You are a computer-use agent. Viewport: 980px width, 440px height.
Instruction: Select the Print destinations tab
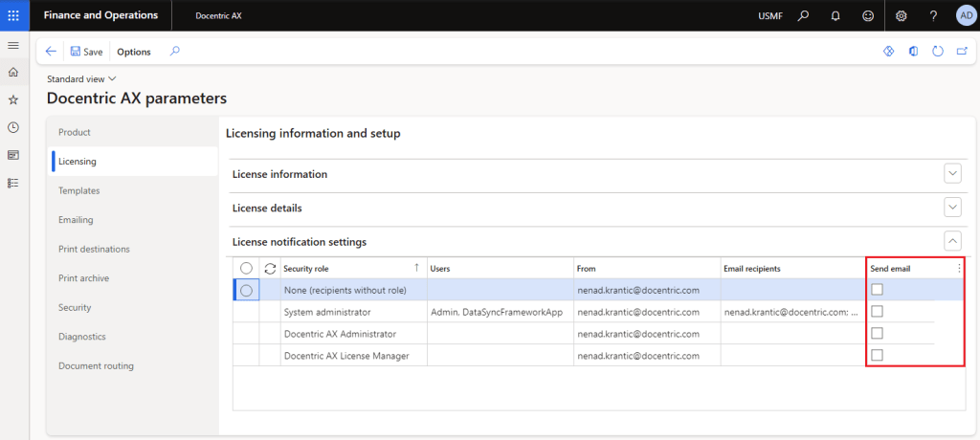[133, 249]
